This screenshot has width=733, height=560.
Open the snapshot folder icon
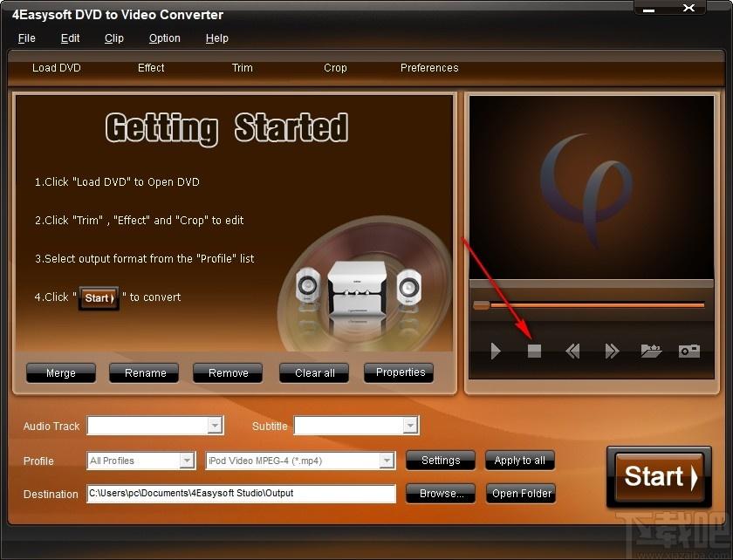tap(651, 351)
